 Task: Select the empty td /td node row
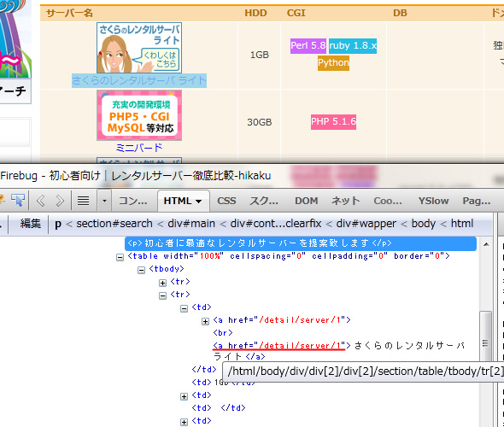tap(219, 408)
